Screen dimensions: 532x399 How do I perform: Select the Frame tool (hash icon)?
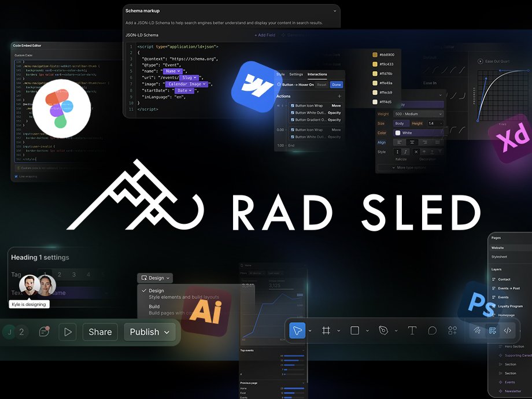pyautogui.click(x=326, y=330)
